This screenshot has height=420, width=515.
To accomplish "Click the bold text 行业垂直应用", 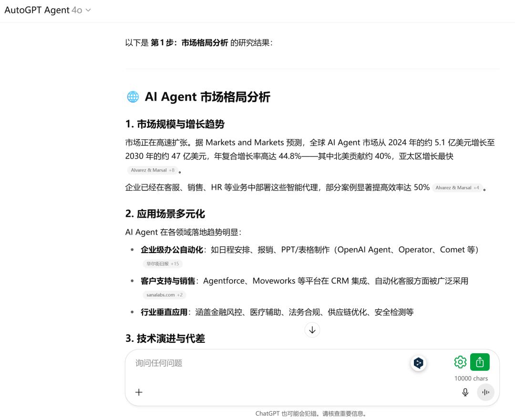I will [164, 312].
